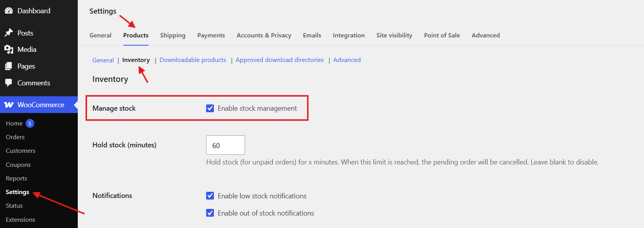Click the Hold stock minutes input field
The width and height of the screenshot is (644, 228).
coord(226,145)
